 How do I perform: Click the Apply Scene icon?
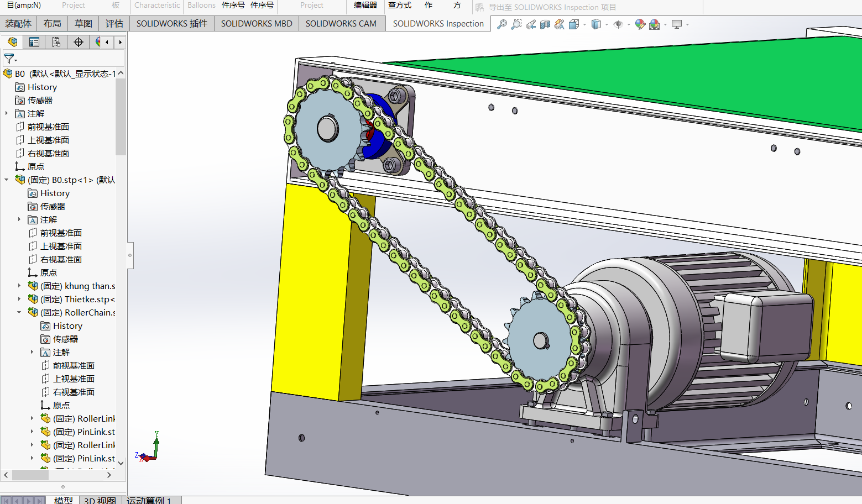click(x=655, y=24)
